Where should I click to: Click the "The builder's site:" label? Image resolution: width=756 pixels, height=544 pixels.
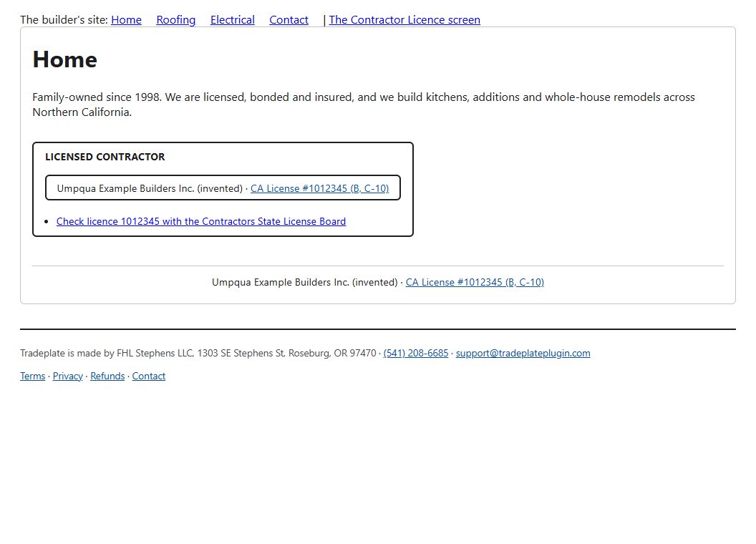pos(64,20)
